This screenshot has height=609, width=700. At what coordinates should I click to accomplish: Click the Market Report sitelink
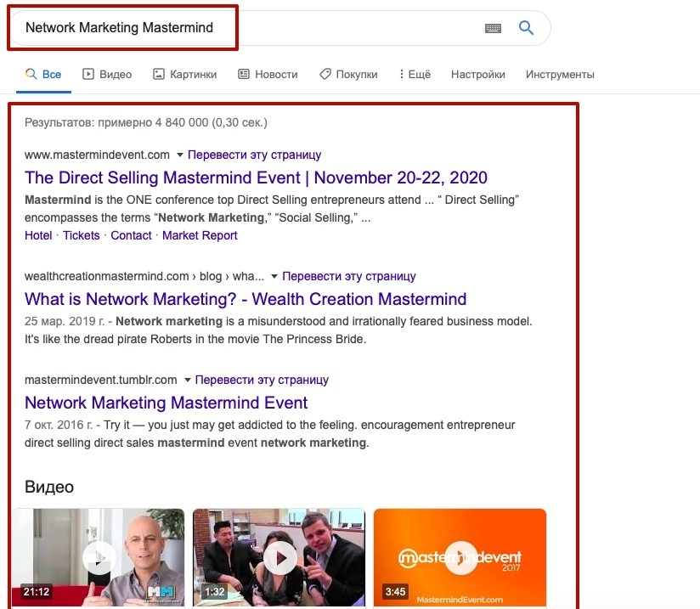click(x=200, y=235)
